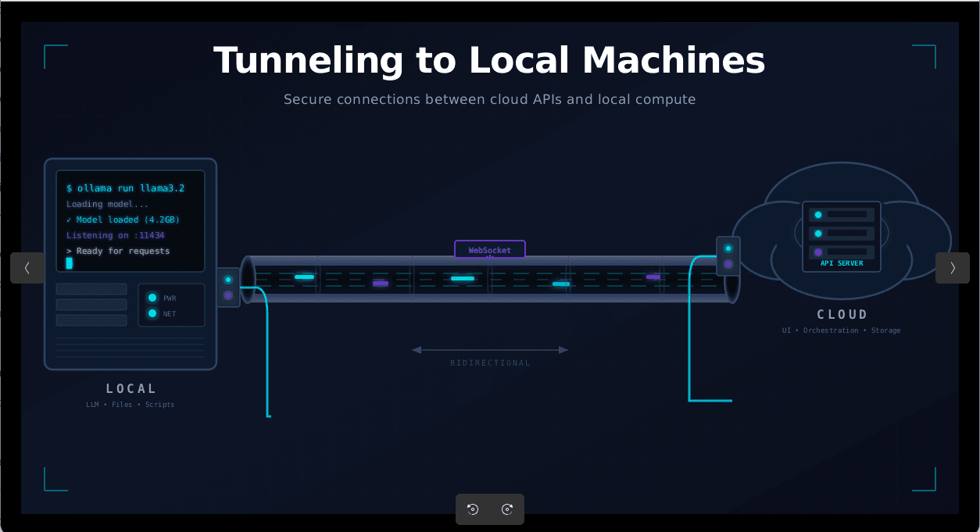Toggle the cyan status light on the left tunnel connector

228,280
